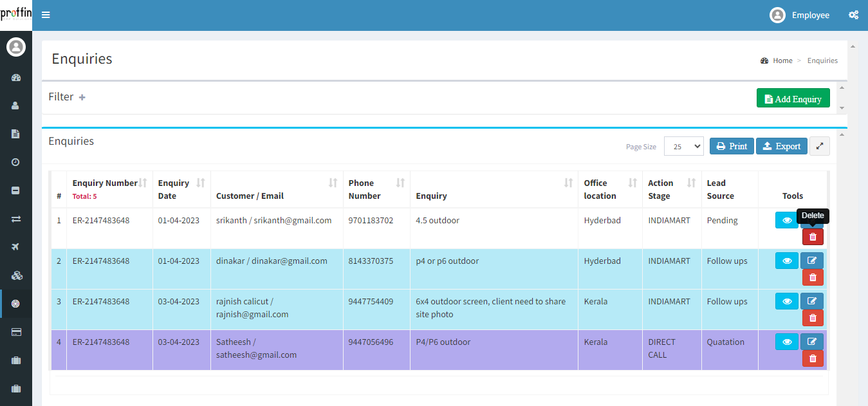Open the active target sidebar icon
Viewport: 868px width, 406px height.
pos(16,304)
